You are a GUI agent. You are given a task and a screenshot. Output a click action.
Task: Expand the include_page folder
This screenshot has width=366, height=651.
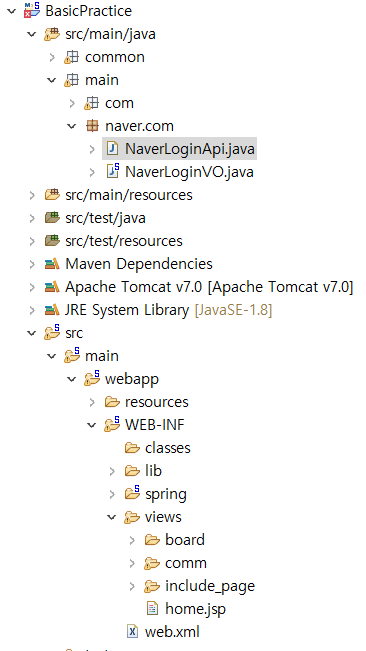[x=132, y=586]
